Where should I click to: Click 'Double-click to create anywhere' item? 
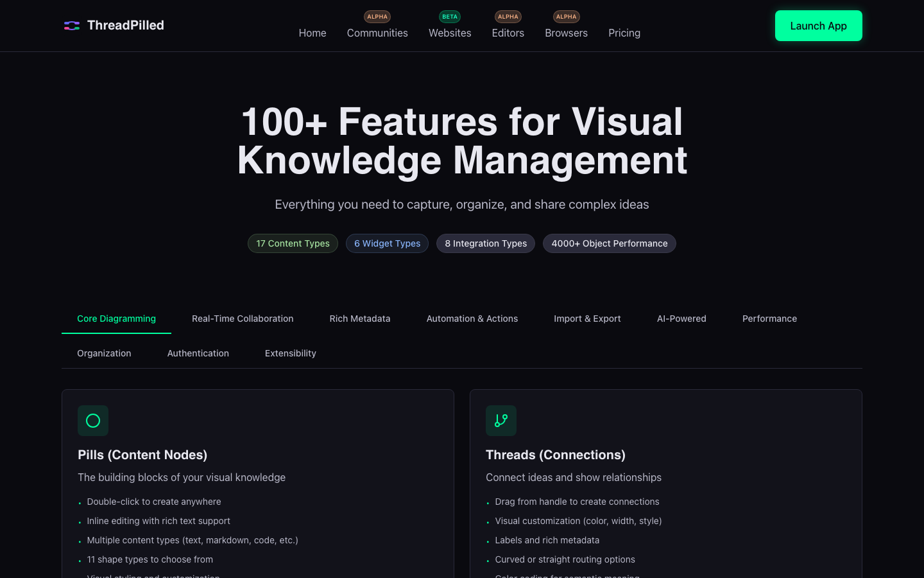pyautogui.click(x=154, y=502)
